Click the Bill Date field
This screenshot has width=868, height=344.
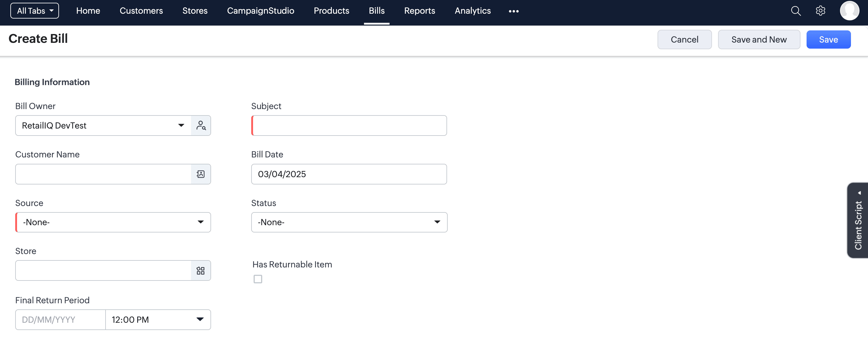coord(349,174)
